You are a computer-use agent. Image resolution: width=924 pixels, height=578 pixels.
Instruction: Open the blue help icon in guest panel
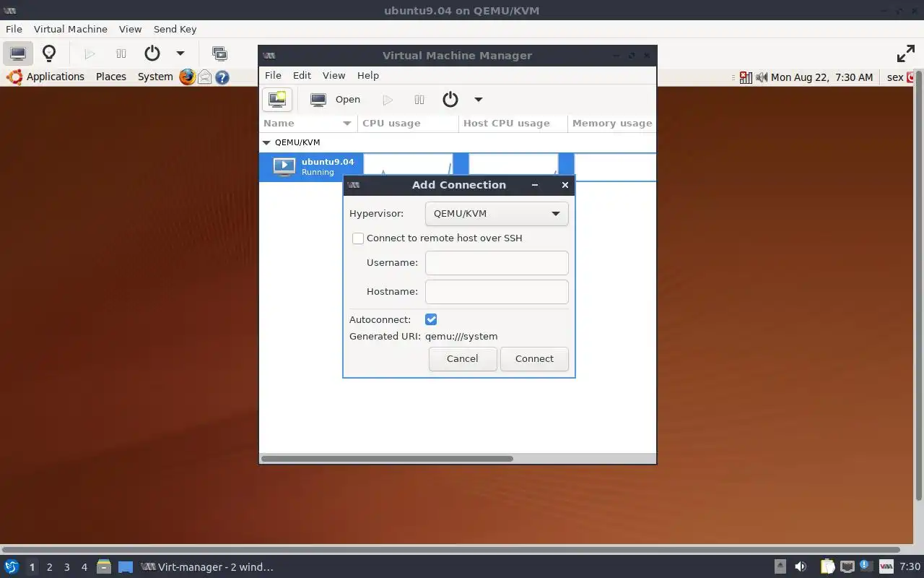[222, 77]
